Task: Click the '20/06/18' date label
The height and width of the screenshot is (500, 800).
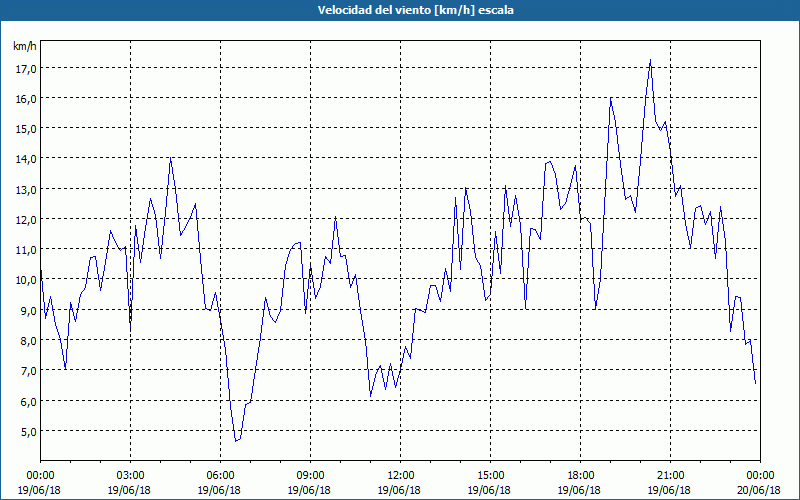Action: click(x=760, y=490)
